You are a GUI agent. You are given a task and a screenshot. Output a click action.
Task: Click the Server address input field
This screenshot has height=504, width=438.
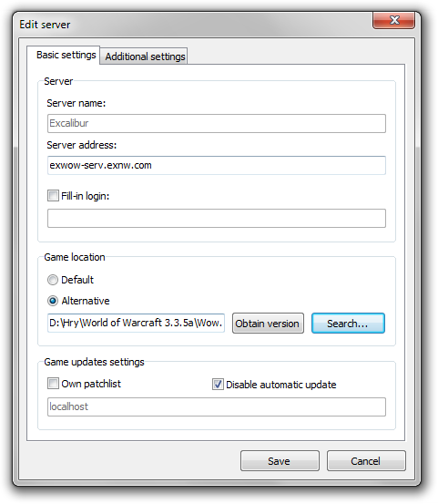[217, 165]
